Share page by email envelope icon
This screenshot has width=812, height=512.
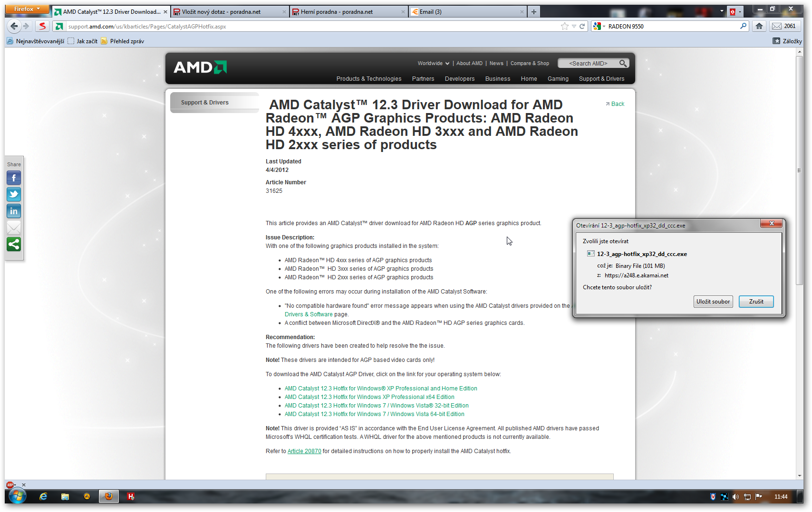14,228
